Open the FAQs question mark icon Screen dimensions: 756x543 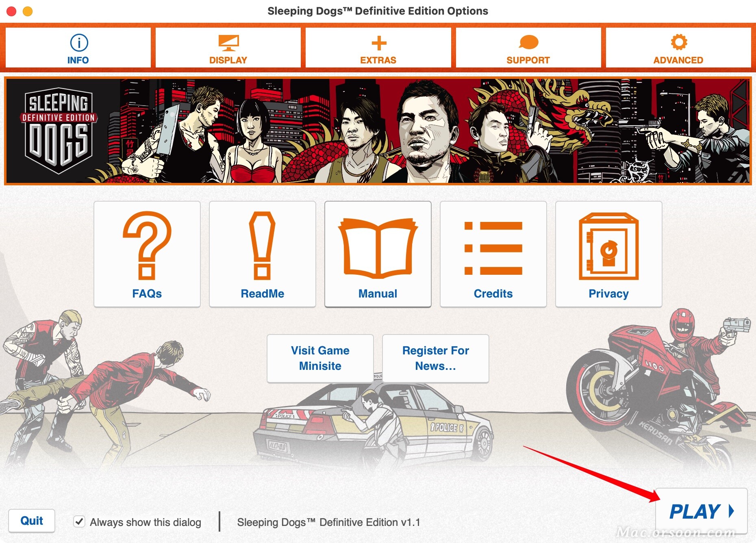[147, 245]
